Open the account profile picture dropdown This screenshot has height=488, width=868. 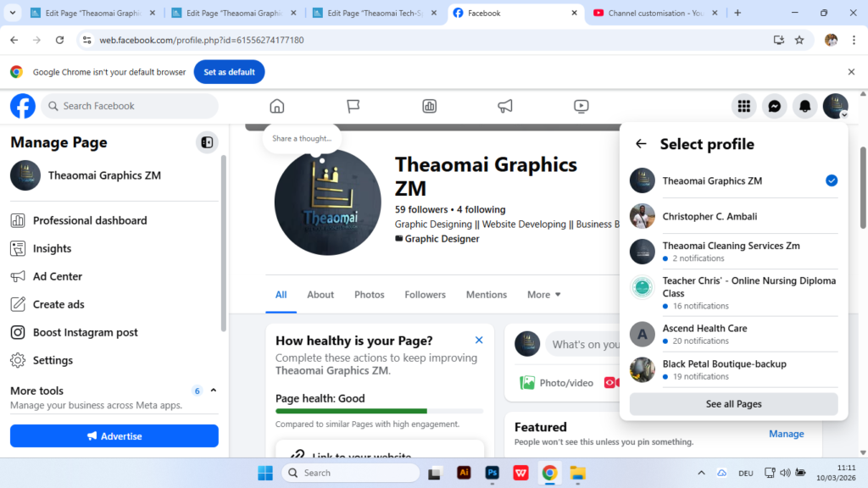[835, 106]
